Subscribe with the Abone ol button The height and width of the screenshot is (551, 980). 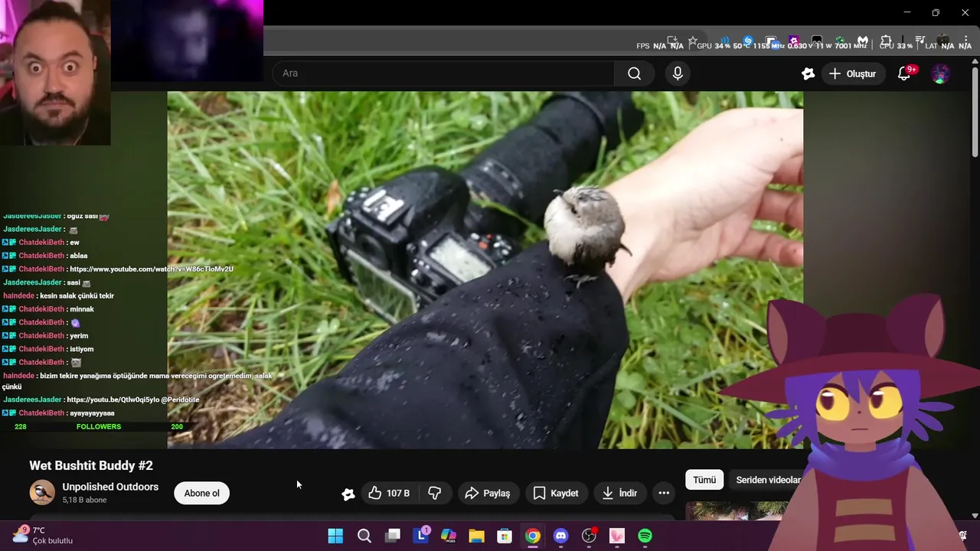point(202,493)
